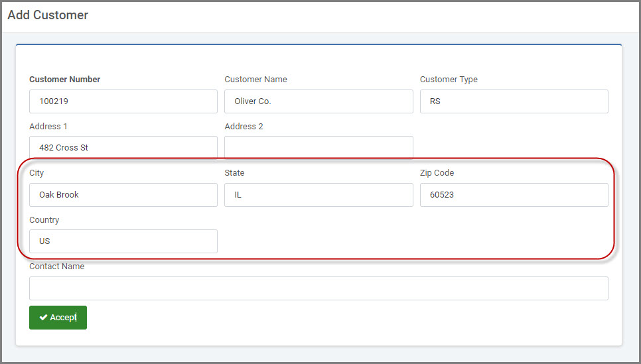Click into the Customer Type field showing RS
The height and width of the screenshot is (364, 641).
tap(514, 101)
